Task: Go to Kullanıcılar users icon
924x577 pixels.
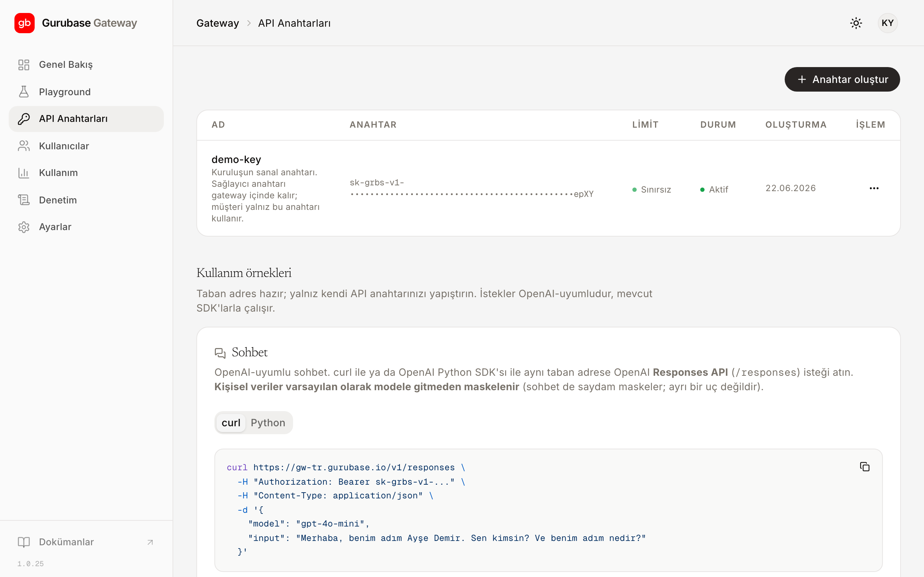Action: point(24,146)
